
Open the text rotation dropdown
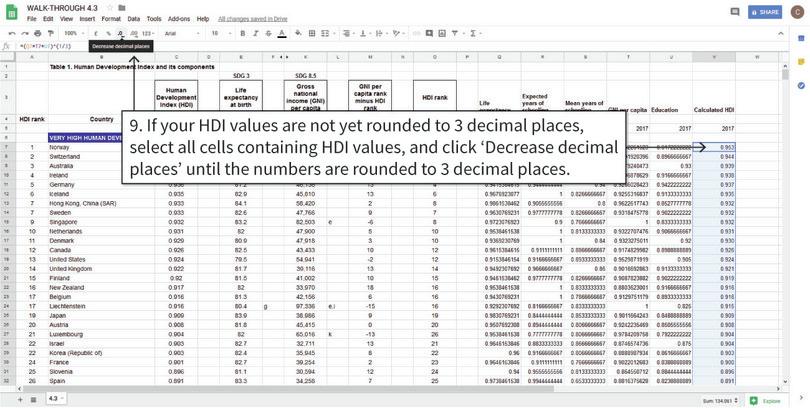click(x=398, y=33)
